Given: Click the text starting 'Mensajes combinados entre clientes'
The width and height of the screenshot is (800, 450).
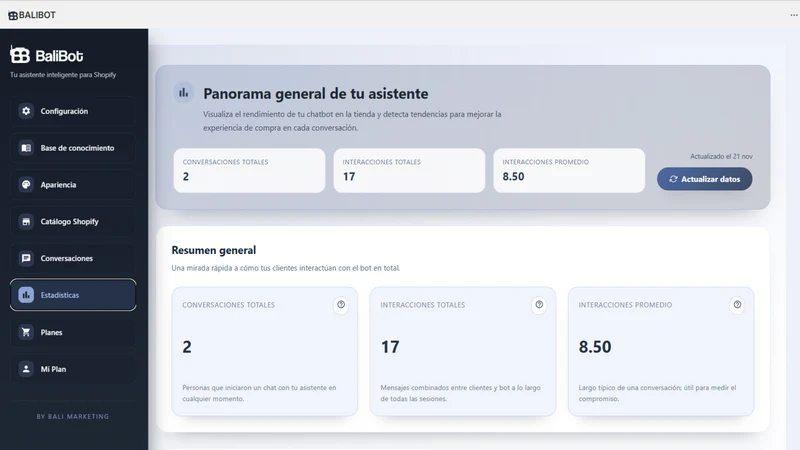Looking at the screenshot, I should tap(460, 393).
